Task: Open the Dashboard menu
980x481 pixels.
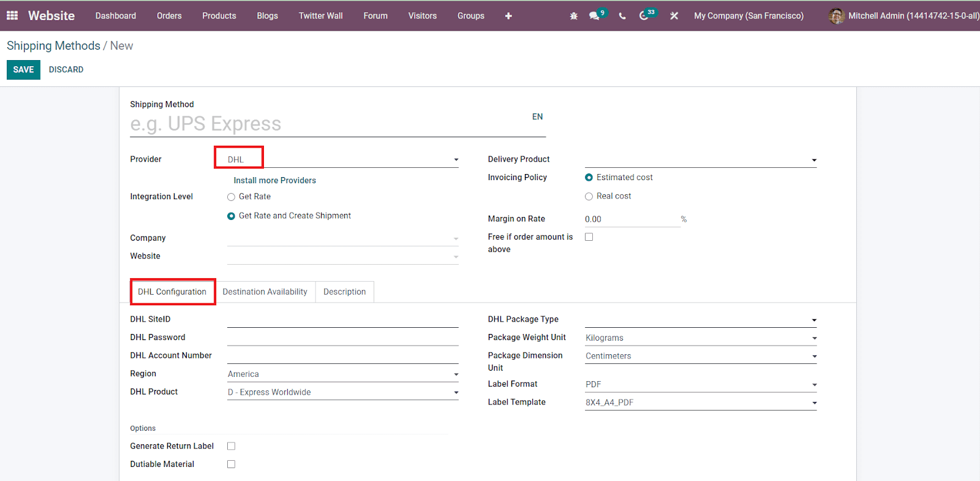Action: 116,16
